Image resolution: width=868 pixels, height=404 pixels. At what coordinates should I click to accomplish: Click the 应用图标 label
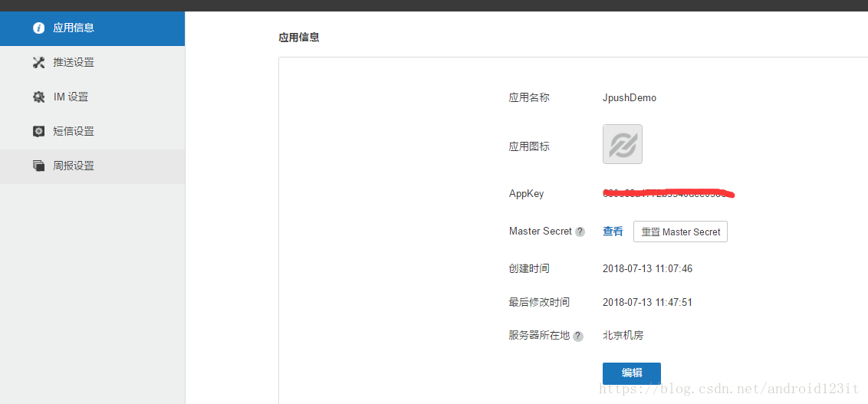click(x=529, y=147)
